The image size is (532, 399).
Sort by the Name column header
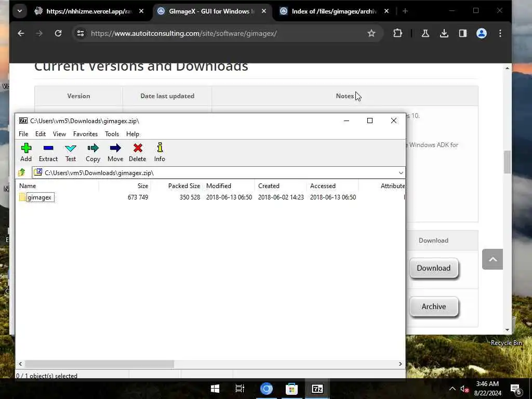58,186
